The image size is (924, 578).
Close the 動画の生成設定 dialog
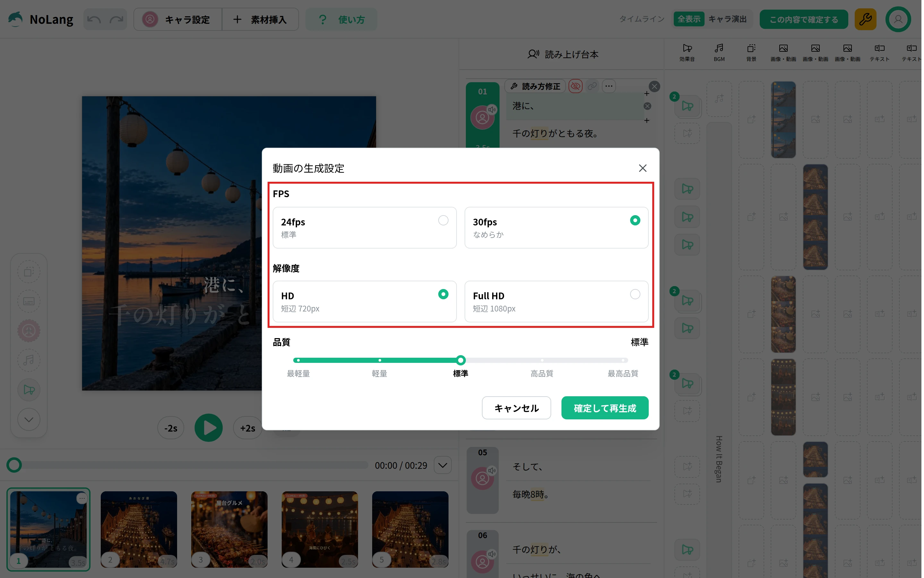point(643,168)
